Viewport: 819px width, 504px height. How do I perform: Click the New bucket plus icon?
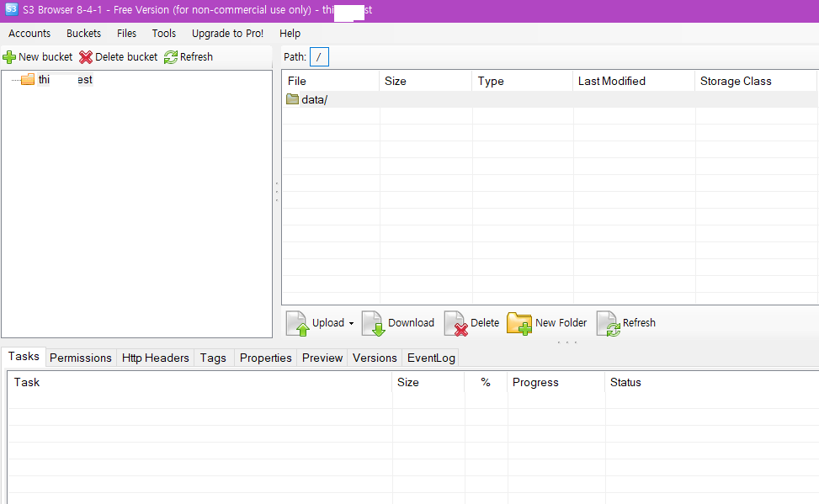pos(9,57)
